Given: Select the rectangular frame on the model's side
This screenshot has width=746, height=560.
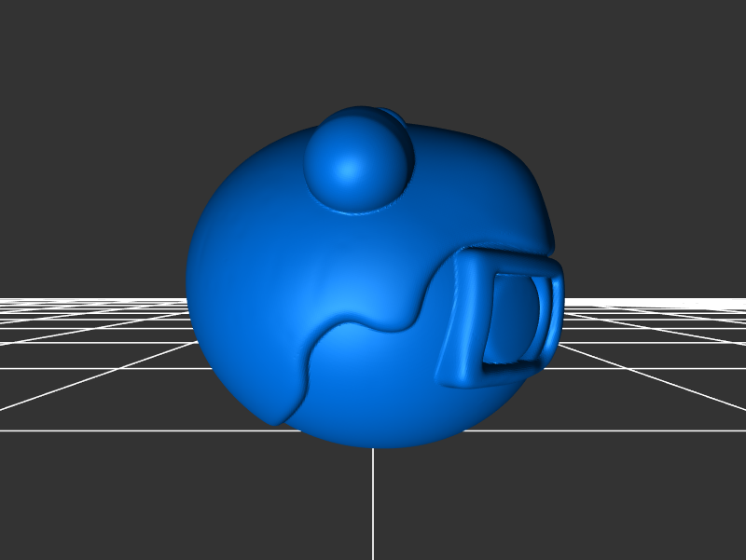Looking at the screenshot, I should [463, 317].
